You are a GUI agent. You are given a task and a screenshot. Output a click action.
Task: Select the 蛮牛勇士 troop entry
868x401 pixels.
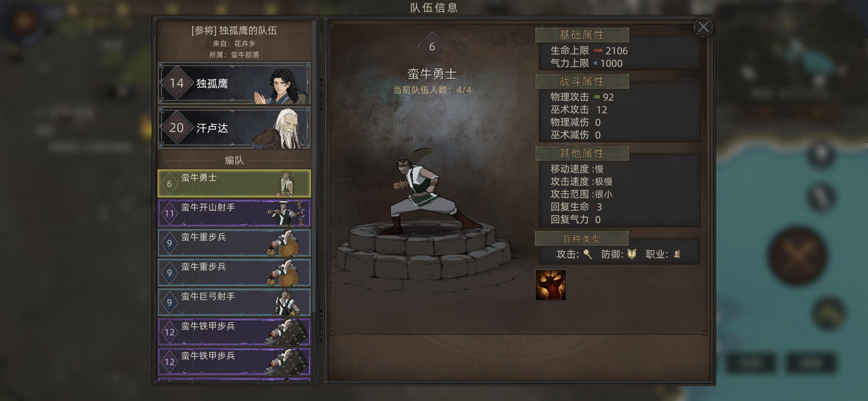pyautogui.click(x=234, y=184)
